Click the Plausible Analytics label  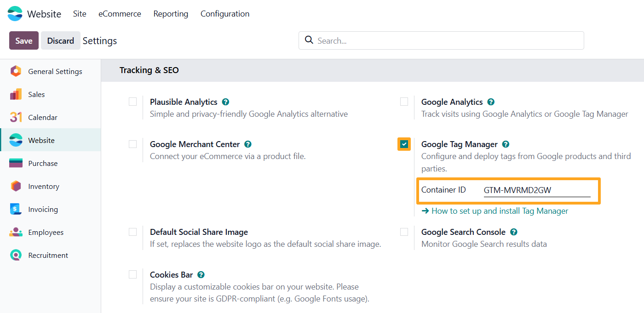pos(184,102)
